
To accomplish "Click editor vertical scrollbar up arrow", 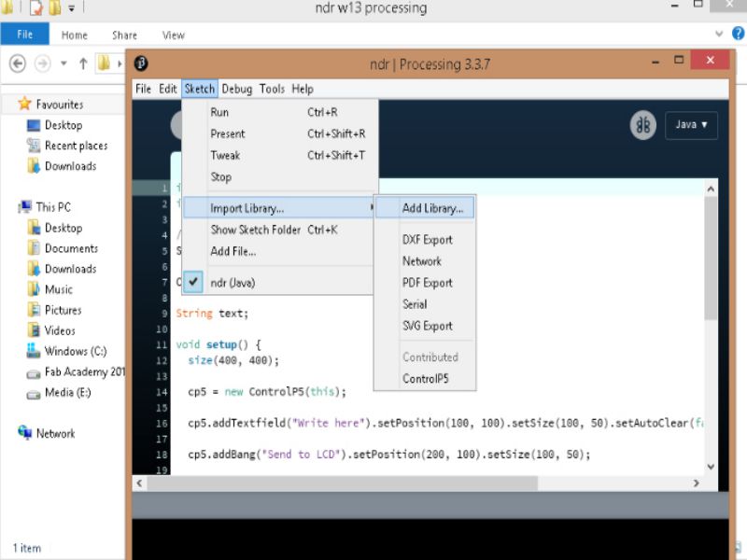I will pos(711,189).
